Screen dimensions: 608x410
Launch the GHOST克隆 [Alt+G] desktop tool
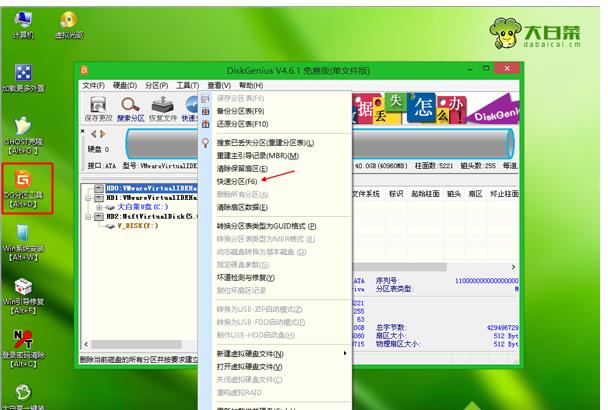click(x=23, y=135)
